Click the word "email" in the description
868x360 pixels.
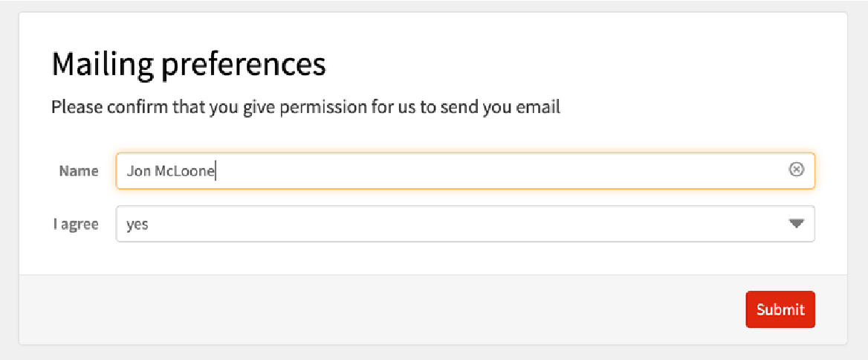[x=539, y=107]
